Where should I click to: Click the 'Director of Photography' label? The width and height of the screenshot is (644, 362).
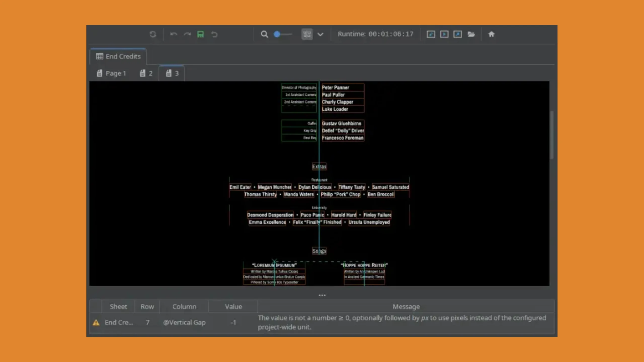(x=299, y=87)
